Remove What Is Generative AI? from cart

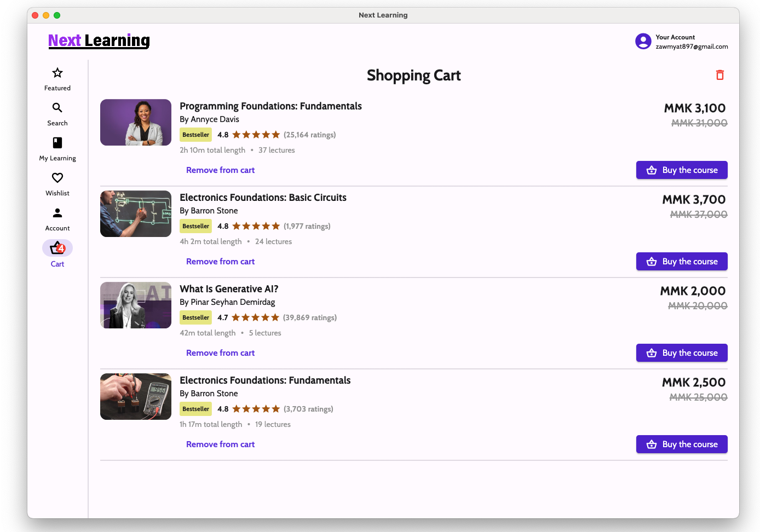pos(220,353)
